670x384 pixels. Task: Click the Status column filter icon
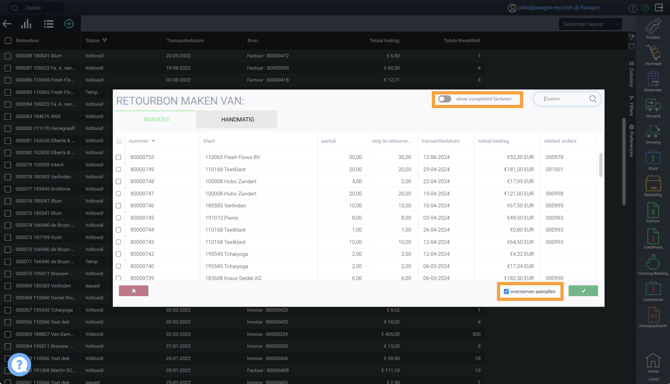[x=105, y=41]
